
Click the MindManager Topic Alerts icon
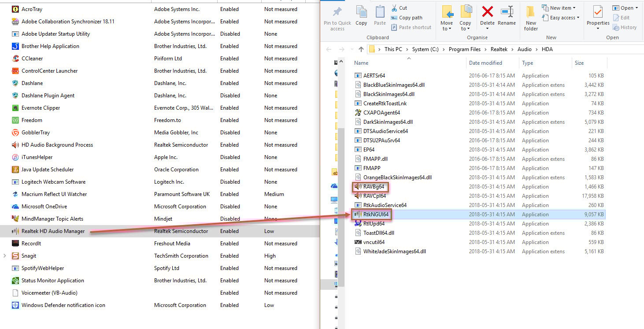click(x=15, y=219)
